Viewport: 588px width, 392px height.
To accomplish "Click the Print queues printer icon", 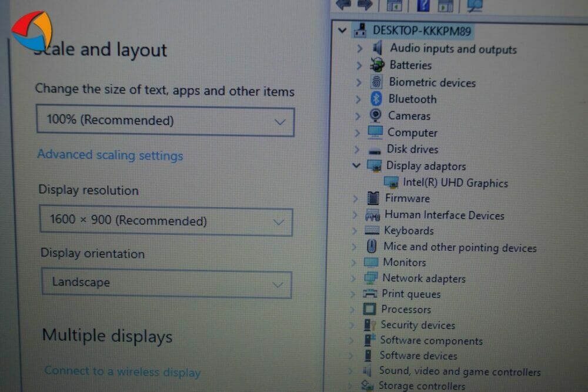I will (370, 293).
